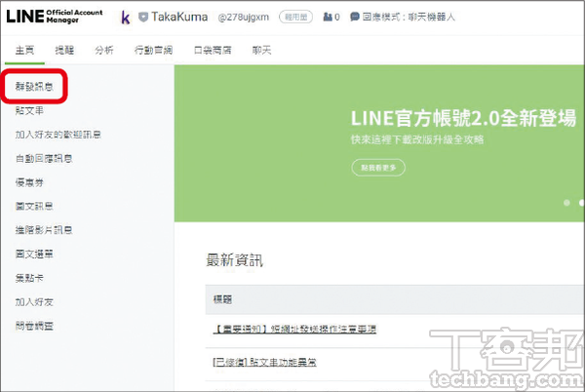
Task: Select the 主頁 tab
Action: pos(24,50)
